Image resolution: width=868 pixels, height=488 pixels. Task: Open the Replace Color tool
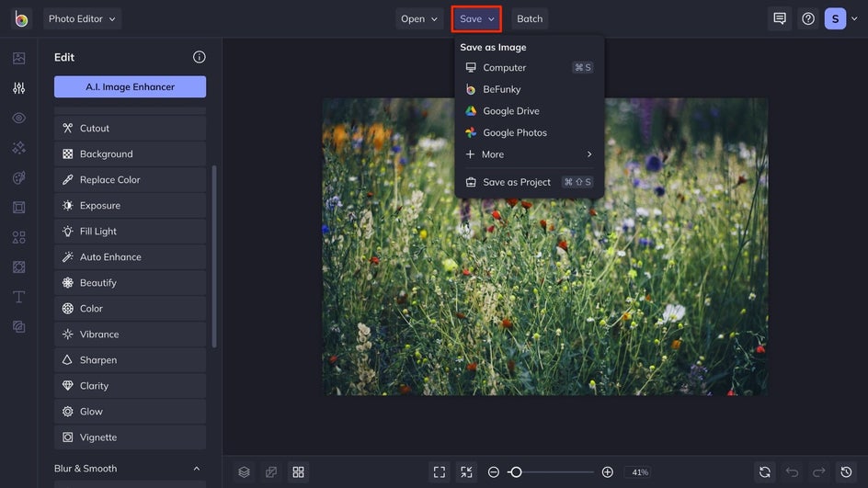point(130,180)
